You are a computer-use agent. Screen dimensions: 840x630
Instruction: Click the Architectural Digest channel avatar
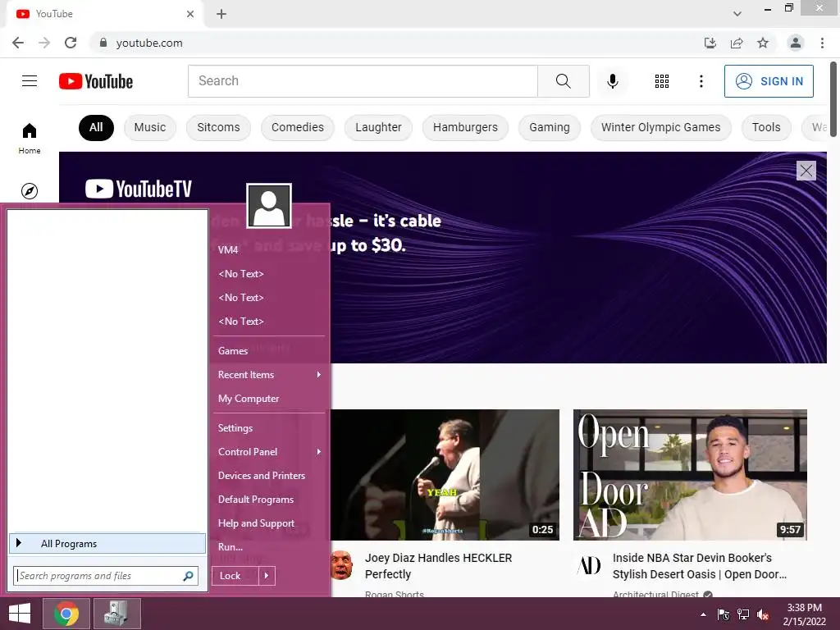point(589,565)
